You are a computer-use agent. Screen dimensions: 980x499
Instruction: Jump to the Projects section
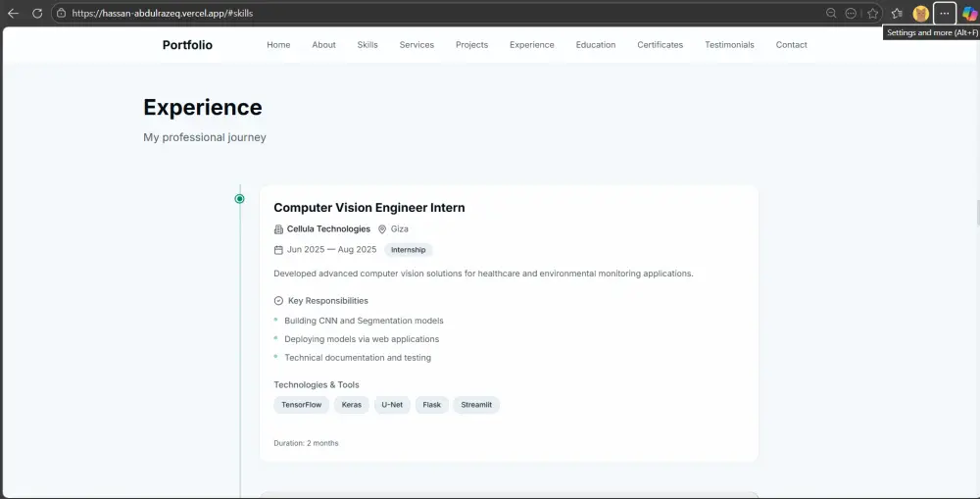(471, 45)
